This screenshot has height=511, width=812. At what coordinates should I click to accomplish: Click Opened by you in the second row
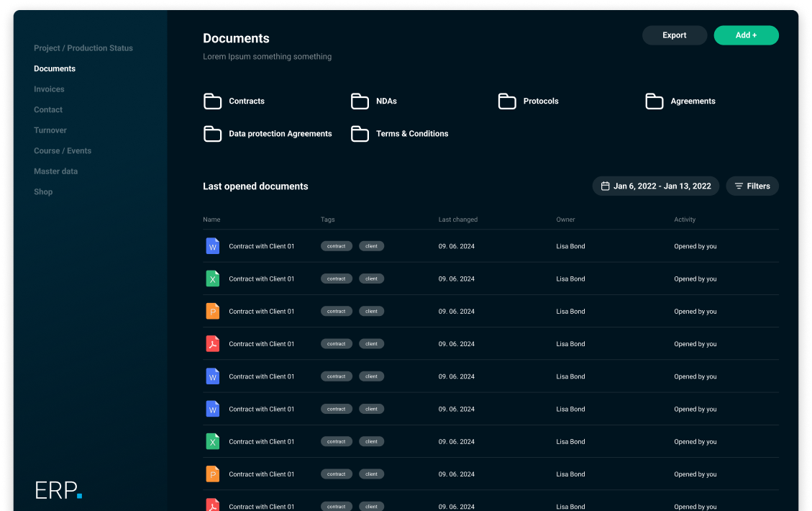[695, 279]
